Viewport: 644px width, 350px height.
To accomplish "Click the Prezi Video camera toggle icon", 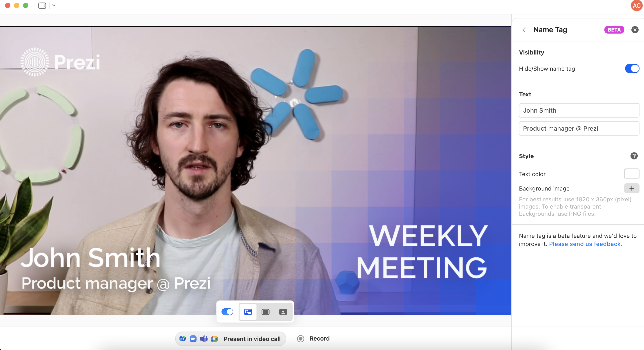I will (x=227, y=312).
